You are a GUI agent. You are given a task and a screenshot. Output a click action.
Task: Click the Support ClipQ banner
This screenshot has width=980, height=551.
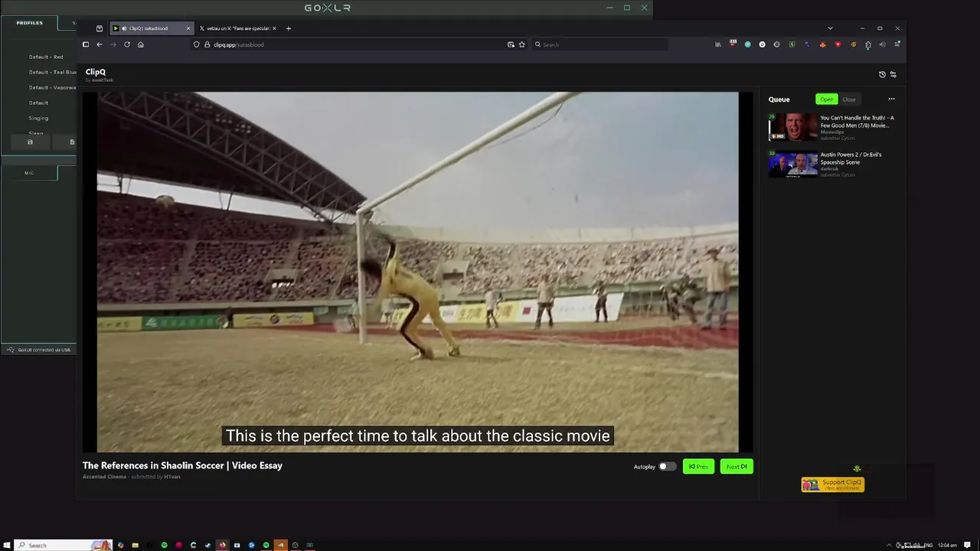click(x=833, y=484)
